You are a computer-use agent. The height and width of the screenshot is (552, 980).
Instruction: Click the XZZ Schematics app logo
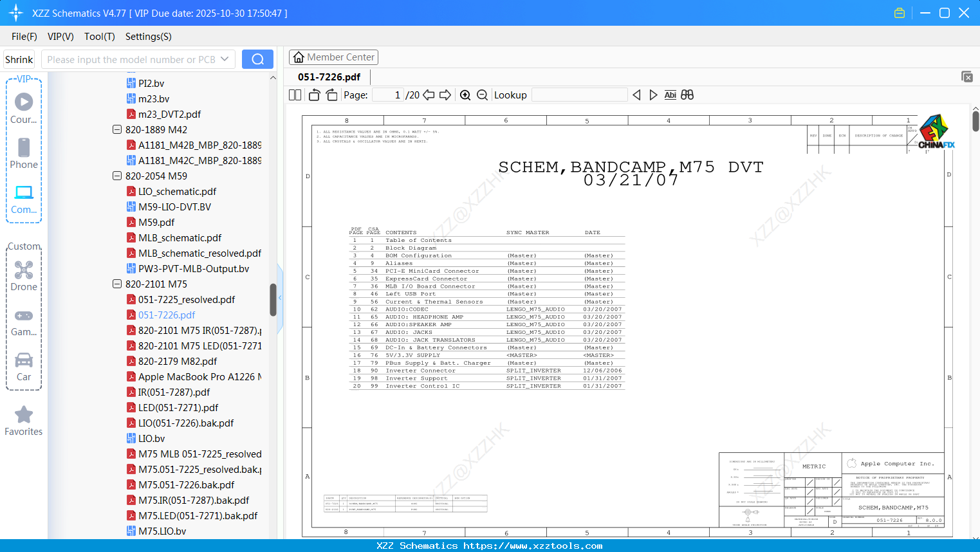tap(16, 13)
